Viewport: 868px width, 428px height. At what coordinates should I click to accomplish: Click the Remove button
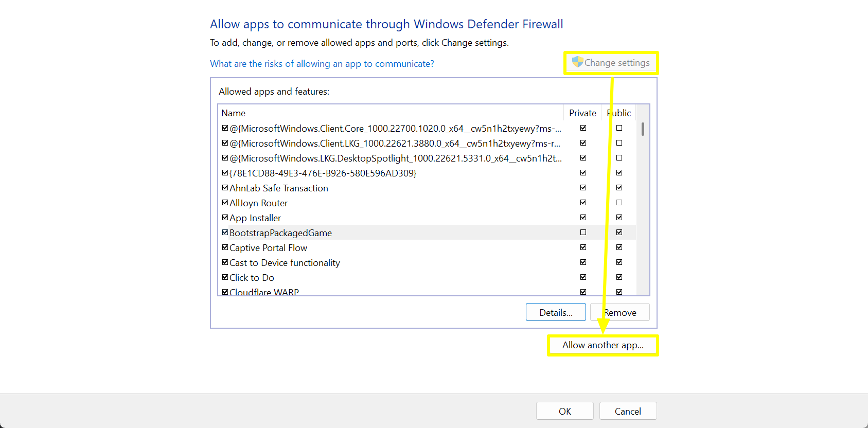point(620,312)
